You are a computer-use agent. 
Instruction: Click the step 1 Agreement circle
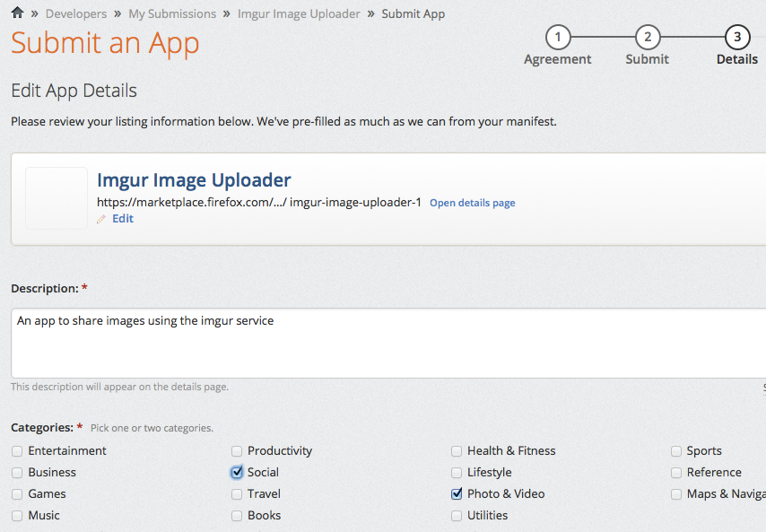tap(558, 38)
